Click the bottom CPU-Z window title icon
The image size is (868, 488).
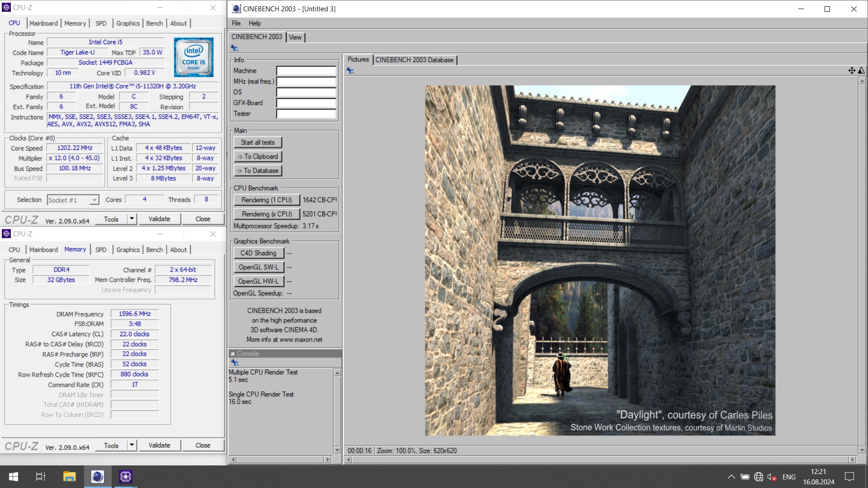coord(6,234)
